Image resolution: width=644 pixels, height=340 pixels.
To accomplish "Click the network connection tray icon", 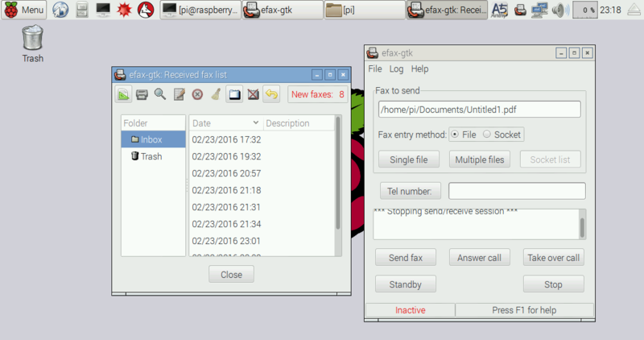I will 539,10.
